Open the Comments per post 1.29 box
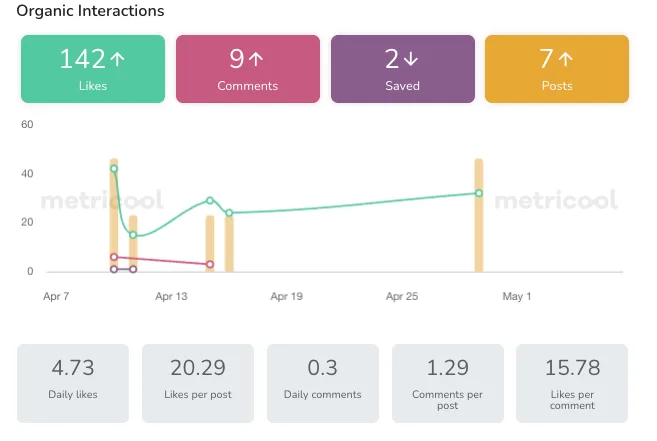This screenshot has width=657, height=441. tap(447, 383)
